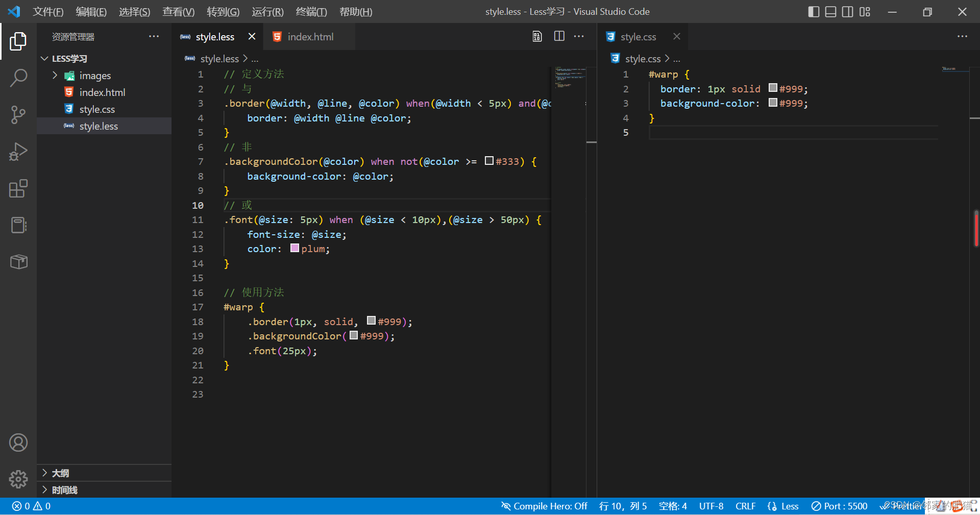Click the red mark on right editor scrollbar

[976, 228]
